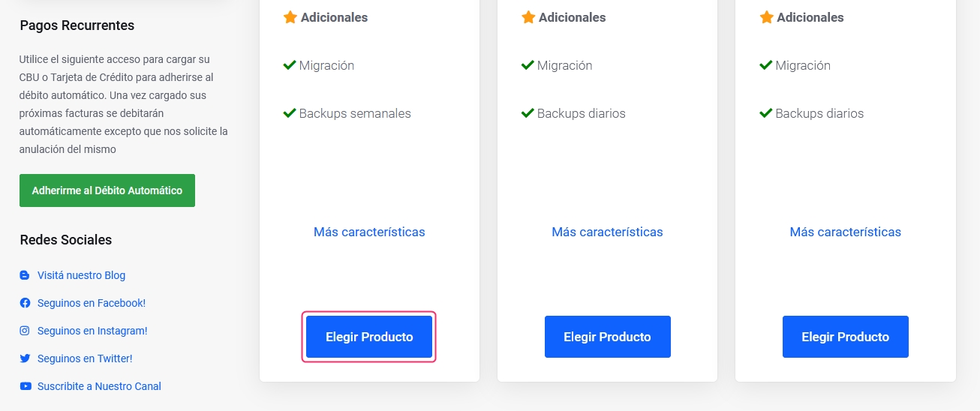This screenshot has height=411, width=980.
Task: Expand Más características in the middle plan
Action: point(607,232)
